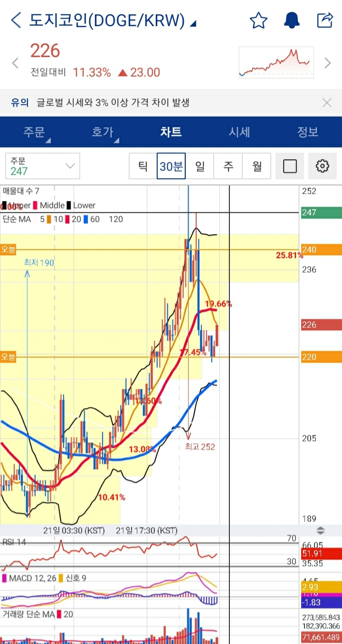Viewport: 342px width, 644px height.
Task: Go back using the top-left arrow
Action: point(16,20)
